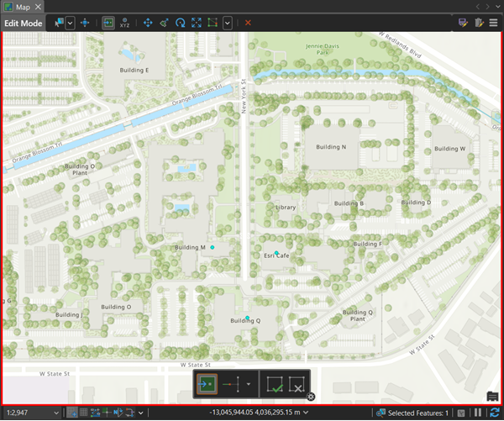Select the Scale tool

click(197, 23)
